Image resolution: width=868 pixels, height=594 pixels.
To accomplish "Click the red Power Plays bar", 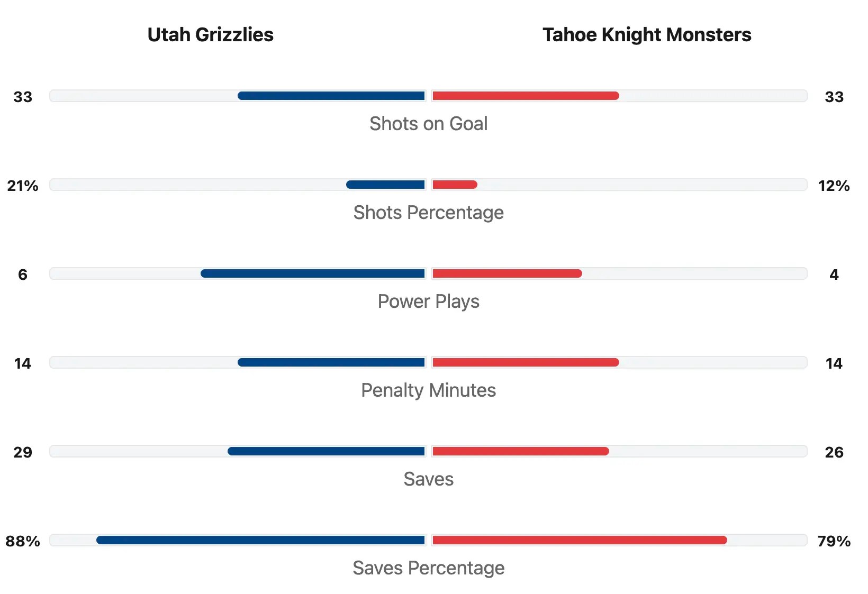I will coord(507,273).
